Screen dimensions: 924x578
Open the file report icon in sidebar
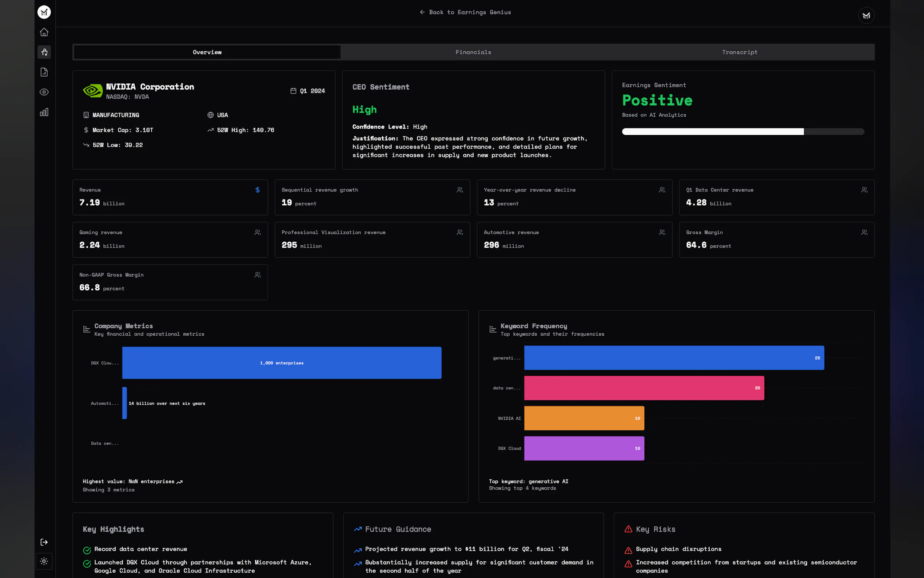(44, 72)
